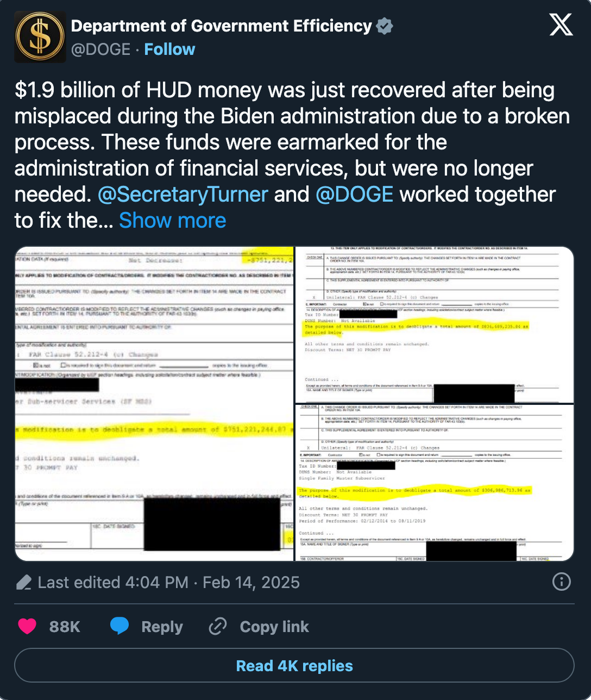Viewport: 591px width, 700px height.
Task: Open the bottom-right document image
Action: tap(435, 483)
